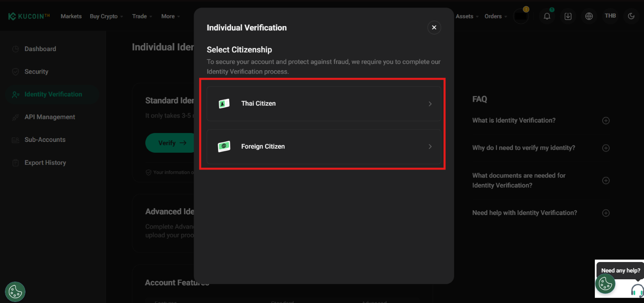This screenshot has width=644, height=303.
Task: Close the Individual Verification dialog
Action: coord(434,27)
